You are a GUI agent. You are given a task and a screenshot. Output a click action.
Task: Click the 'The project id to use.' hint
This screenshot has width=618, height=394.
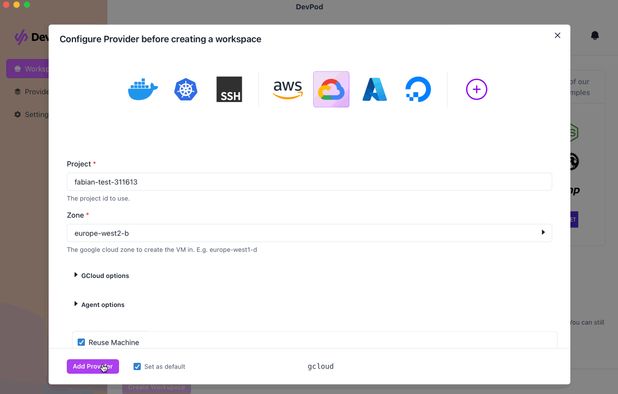[98, 198]
